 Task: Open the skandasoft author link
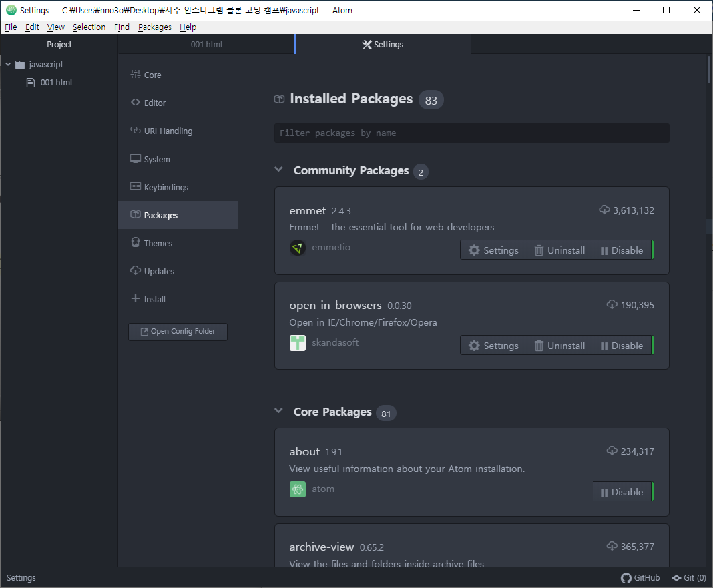click(x=335, y=342)
